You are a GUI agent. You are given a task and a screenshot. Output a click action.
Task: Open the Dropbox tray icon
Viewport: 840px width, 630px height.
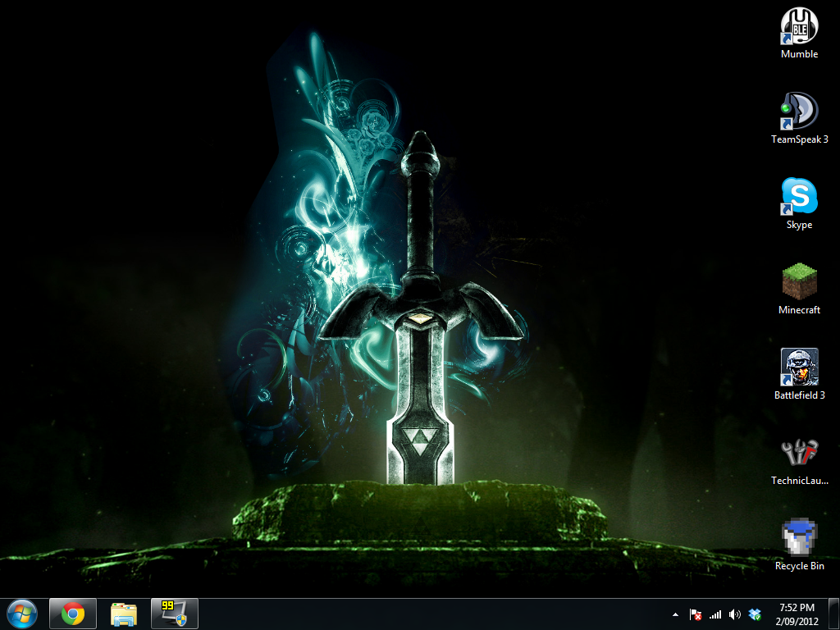click(755, 614)
